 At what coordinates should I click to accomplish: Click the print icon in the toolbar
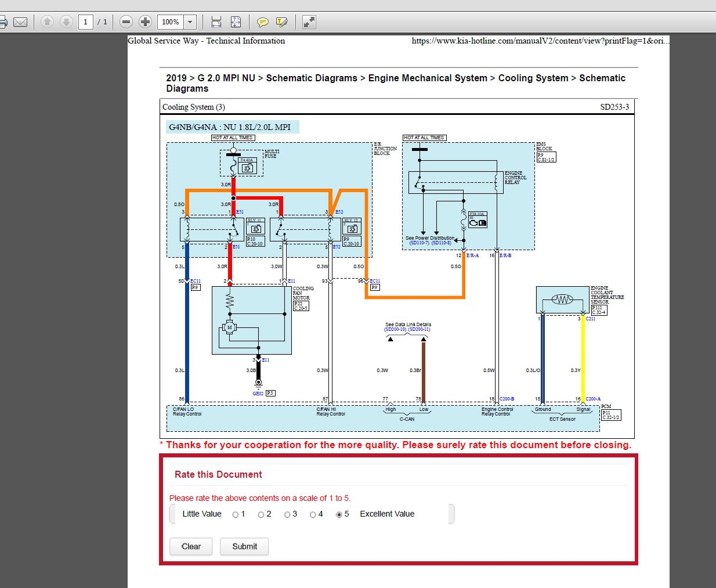(2, 22)
